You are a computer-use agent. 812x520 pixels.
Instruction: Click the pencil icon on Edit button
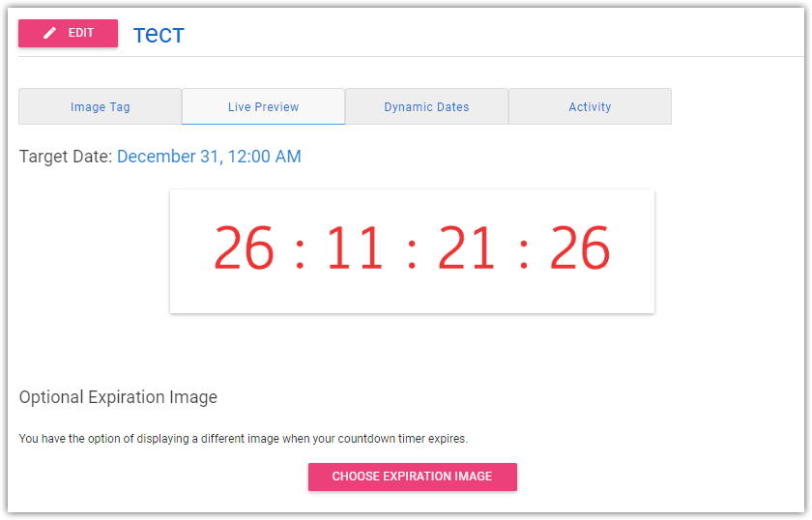click(x=50, y=33)
